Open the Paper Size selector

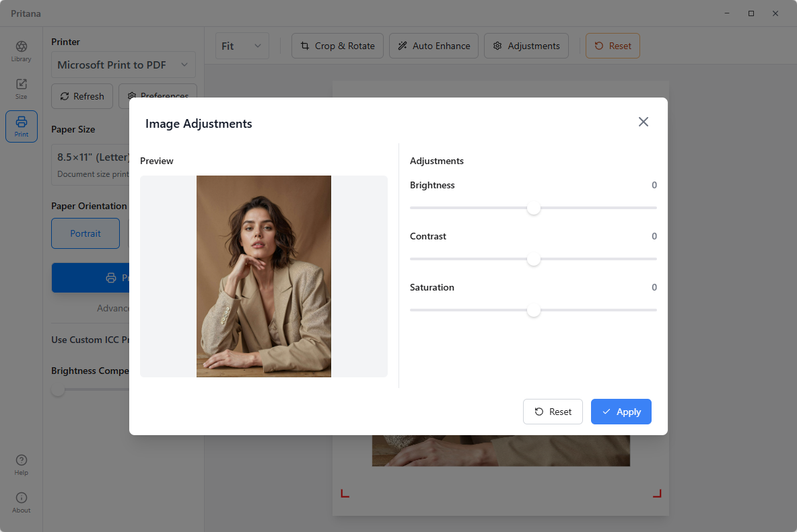tap(91, 164)
